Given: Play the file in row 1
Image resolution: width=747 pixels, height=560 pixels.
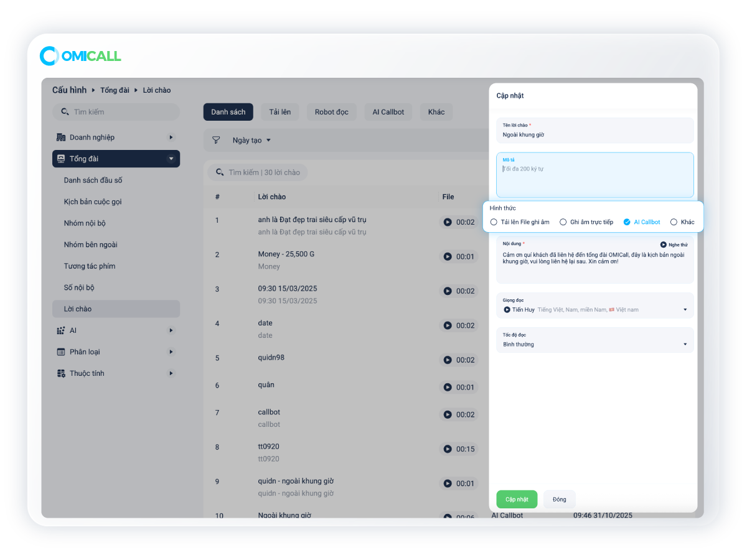Looking at the screenshot, I should point(448,222).
